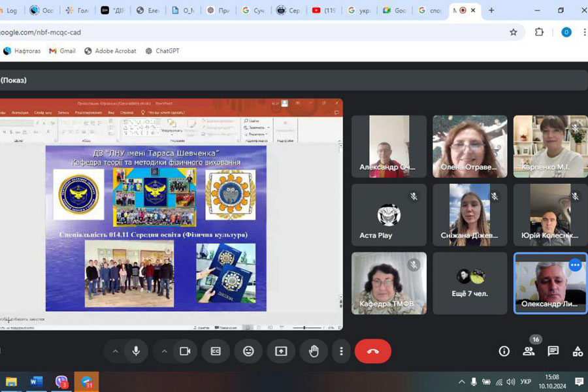This screenshot has width=588, height=392.
Task: Open the ChatGPT bookmark
Action: tap(162, 51)
